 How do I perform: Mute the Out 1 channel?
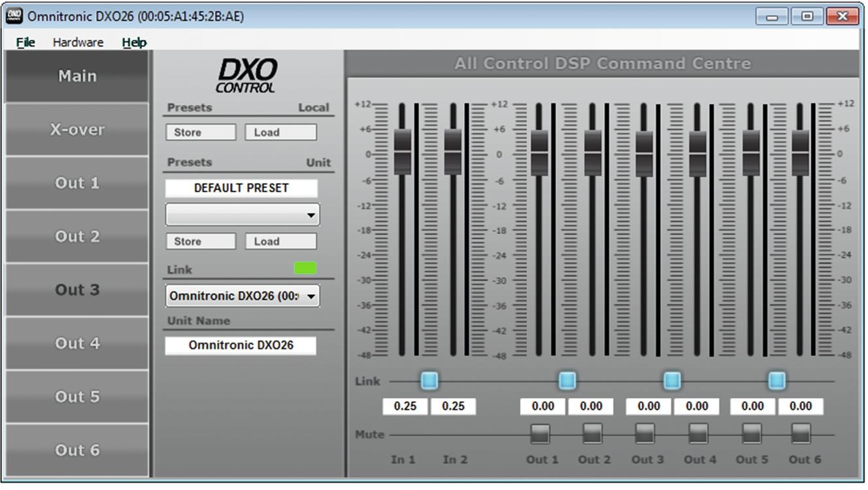pyautogui.click(x=540, y=434)
